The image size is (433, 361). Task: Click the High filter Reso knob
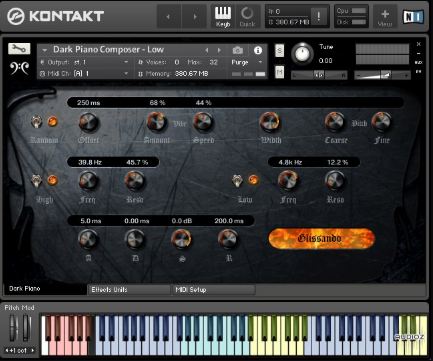click(134, 180)
